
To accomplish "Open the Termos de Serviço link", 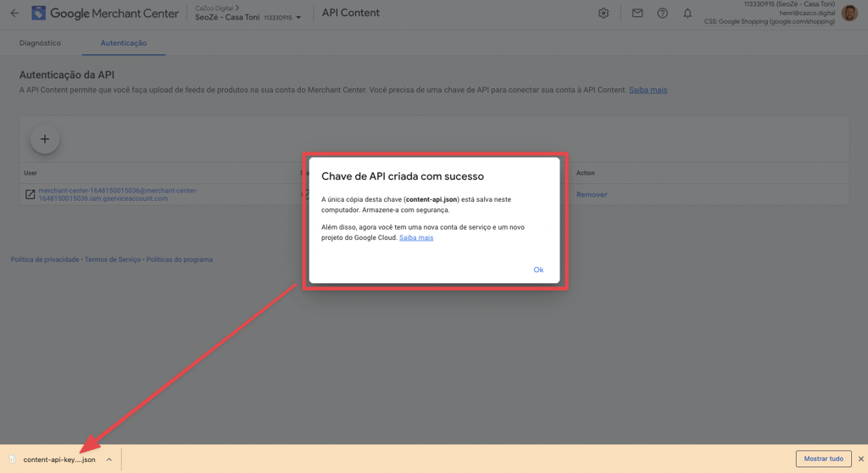I will [x=113, y=259].
